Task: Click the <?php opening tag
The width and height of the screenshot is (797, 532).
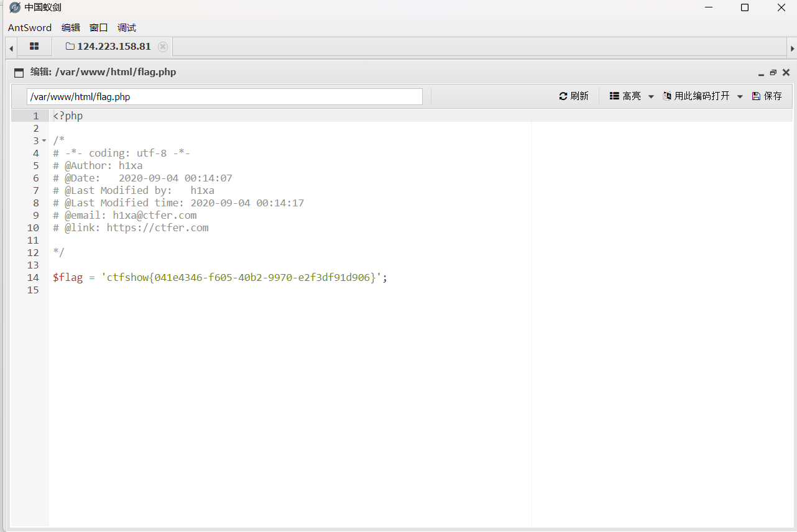Action: tap(68, 116)
